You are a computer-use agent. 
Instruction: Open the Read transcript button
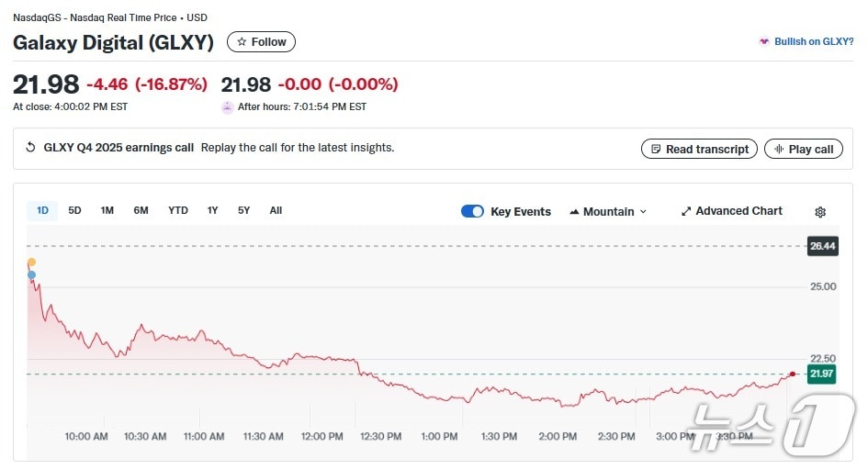point(699,149)
